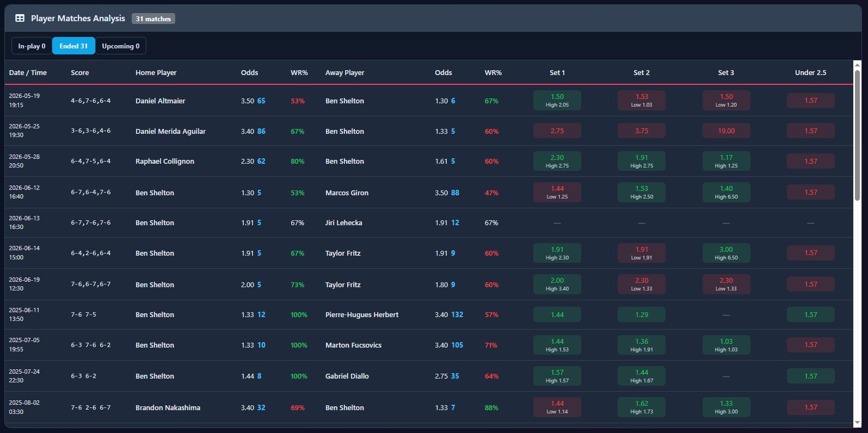Click ranking 86 beside Daniel Merida Aguilar

[x=261, y=132]
